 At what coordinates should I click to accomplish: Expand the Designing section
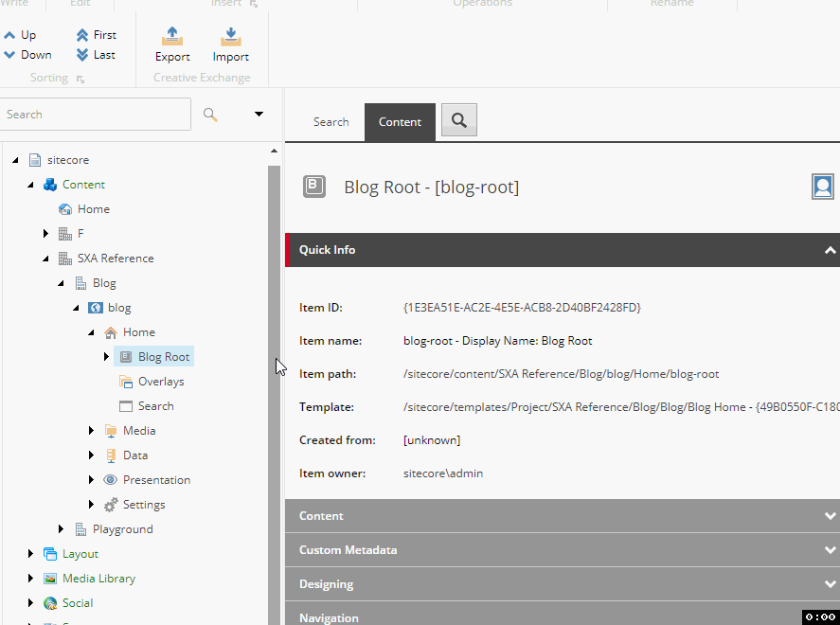pyautogui.click(x=831, y=584)
